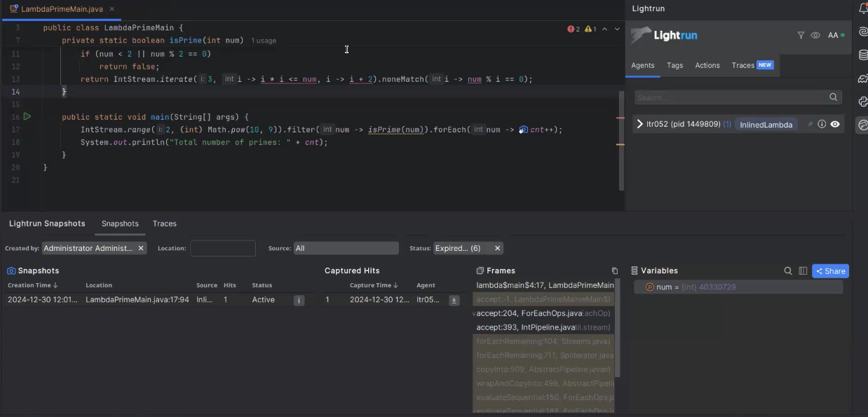Image resolution: width=868 pixels, height=417 pixels.
Task: Click the search icon in Variables panel
Action: pos(788,271)
